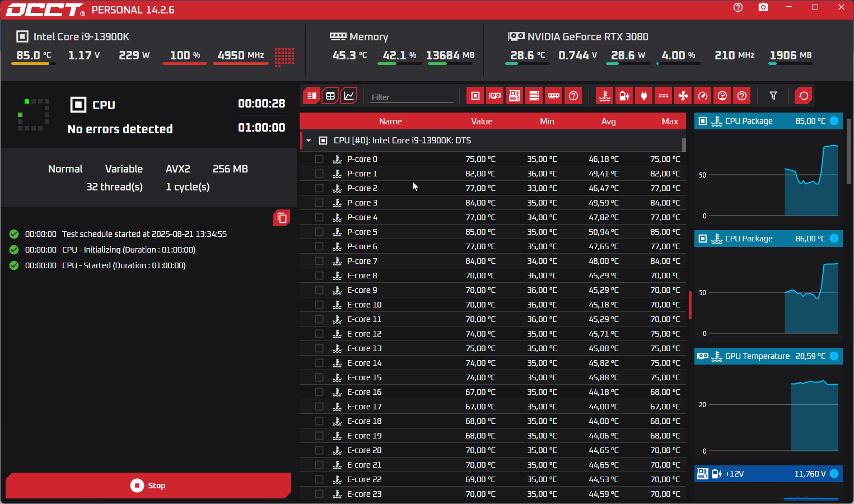The width and height of the screenshot is (854, 504).
Task: Filter sensors by motherboard icon
Action: [x=515, y=96]
